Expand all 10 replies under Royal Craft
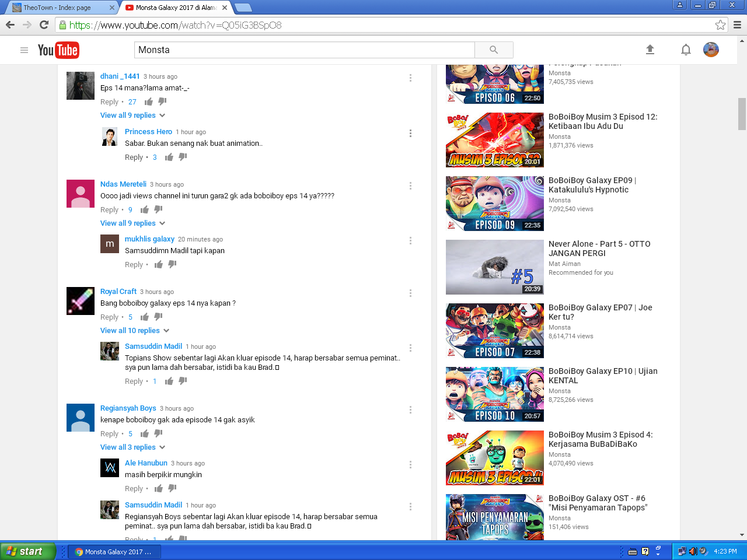The width and height of the screenshot is (747, 560). [135, 331]
